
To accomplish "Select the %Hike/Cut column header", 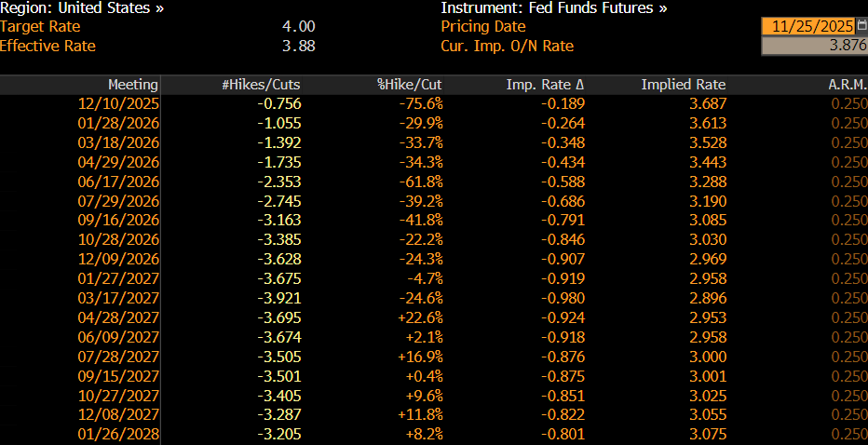I will pyautogui.click(x=410, y=85).
